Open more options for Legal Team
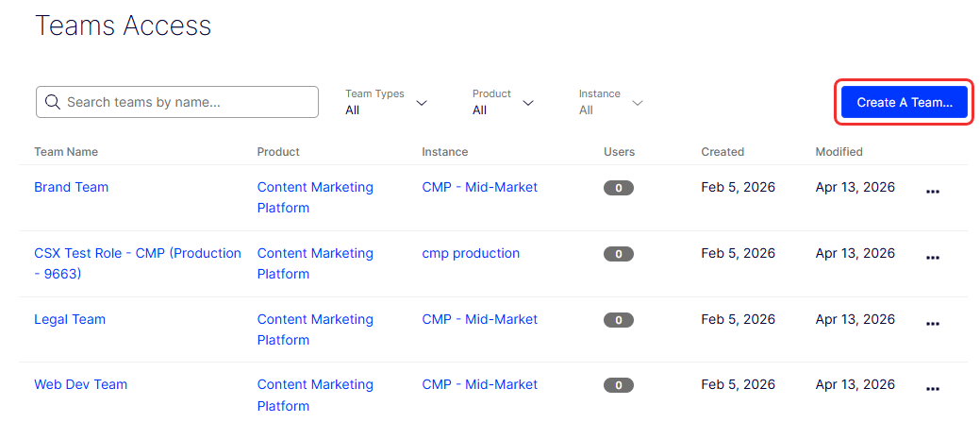 pyautogui.click(x=932, y=323)
